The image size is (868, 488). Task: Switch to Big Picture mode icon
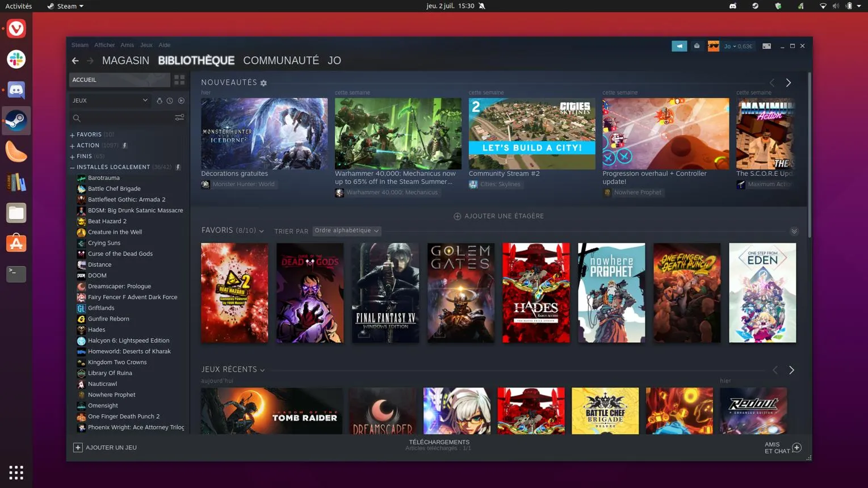(766, 46)
